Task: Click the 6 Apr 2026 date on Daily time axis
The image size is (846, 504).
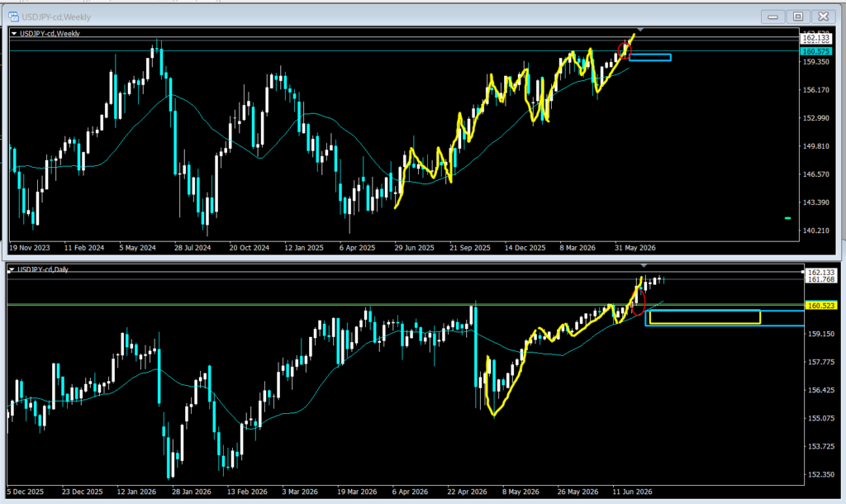Action: [x=410, y=492]
